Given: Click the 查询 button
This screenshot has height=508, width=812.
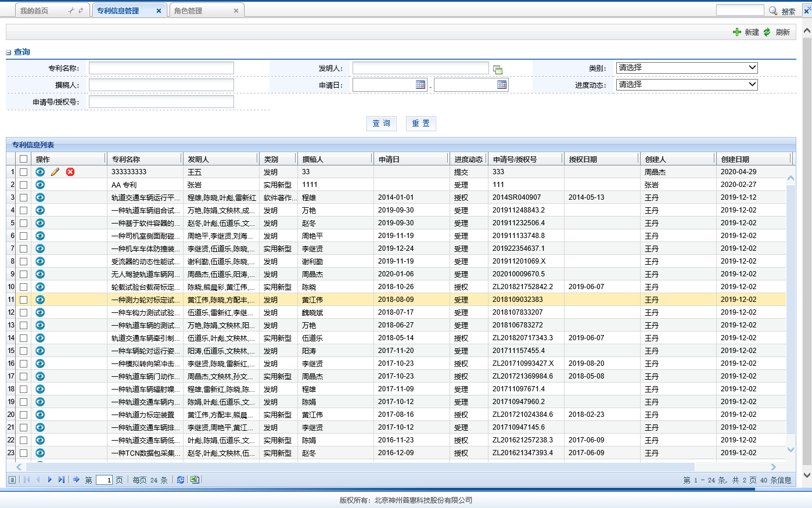Looking at the screenshot, I should [382, 123].
